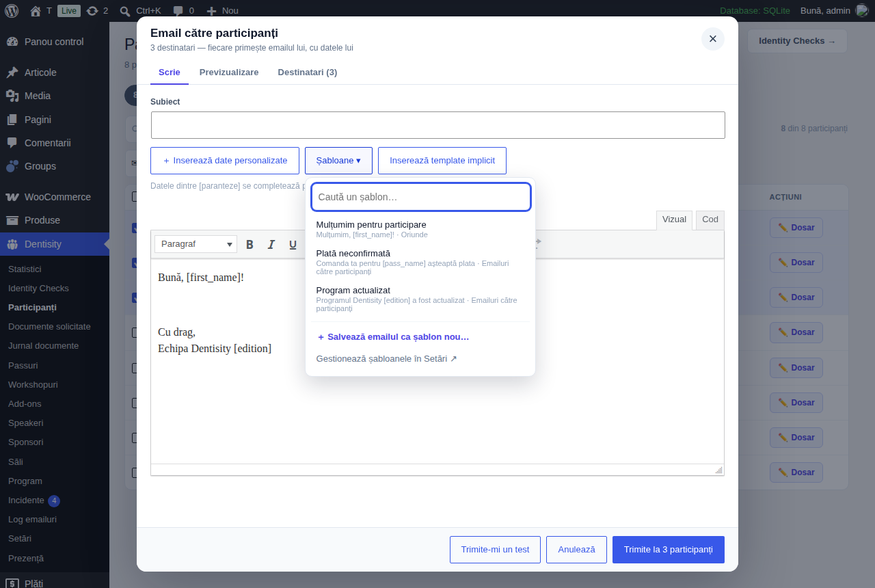
Task: Open Panou control in the sidebar
Action: point(55,42)
